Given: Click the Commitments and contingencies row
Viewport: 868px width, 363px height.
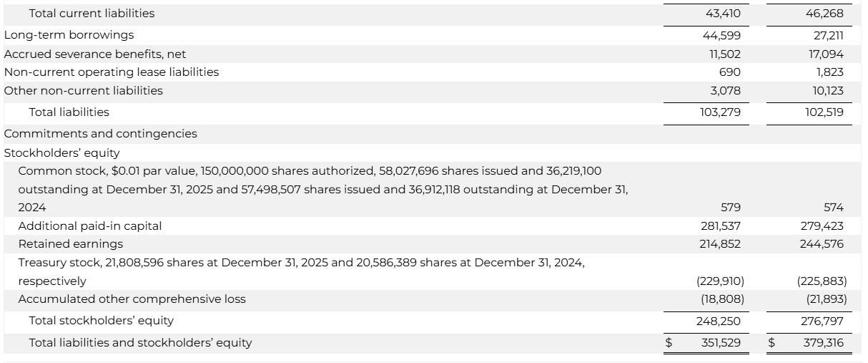Looking at the screenshot, I should [101, 134].
